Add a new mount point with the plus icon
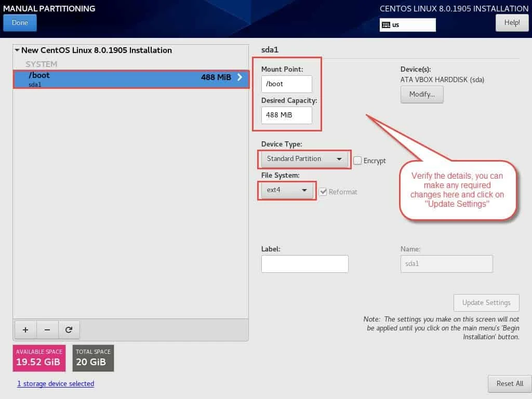Image resolution: width=532 pixels, height=399 pixels. 25,329
